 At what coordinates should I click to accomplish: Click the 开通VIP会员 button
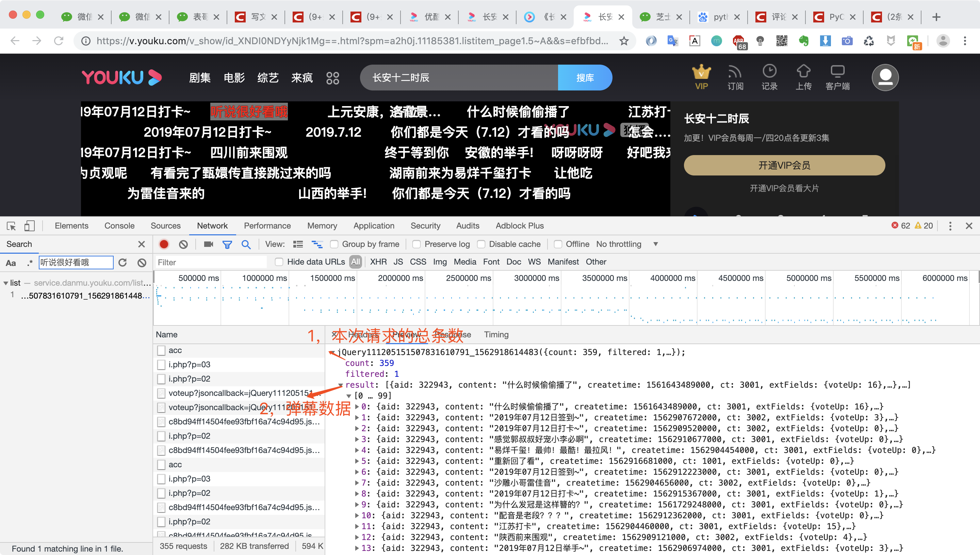[784, 165]
